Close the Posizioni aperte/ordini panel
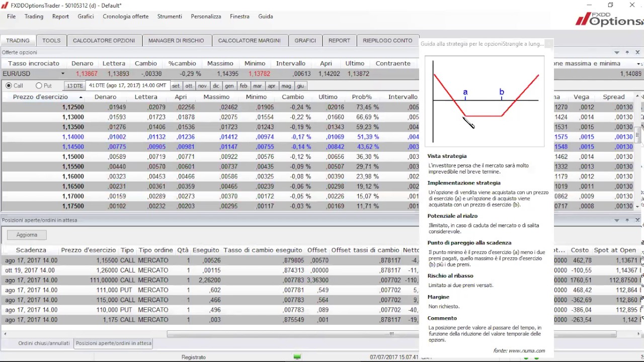Image resolution: width=644 pixels, height=362 pixels. pos(637,220)
